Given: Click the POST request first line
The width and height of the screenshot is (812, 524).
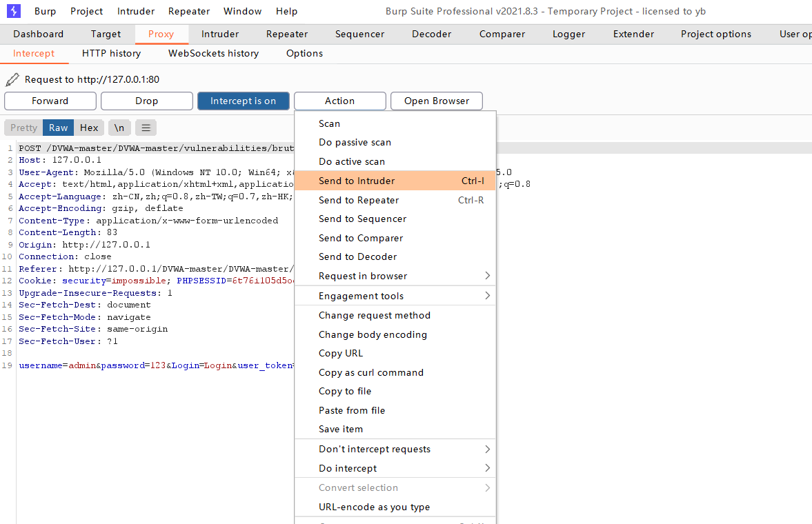Looking at the screenshot, I should pos(157,148).
